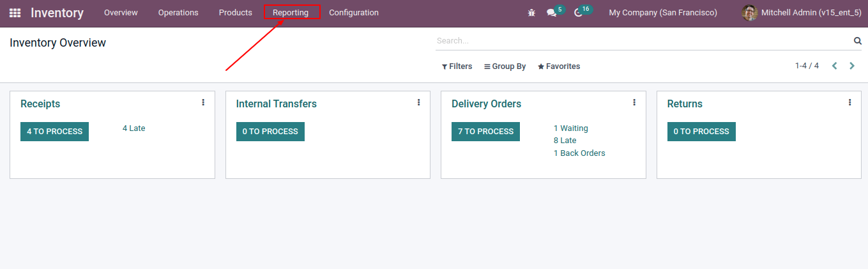Go to next page arrow
The image size is (868, 269).
point(851,66)
